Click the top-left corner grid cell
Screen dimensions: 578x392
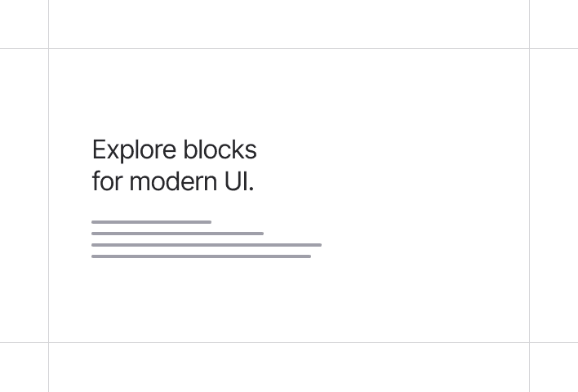point(24,24)
